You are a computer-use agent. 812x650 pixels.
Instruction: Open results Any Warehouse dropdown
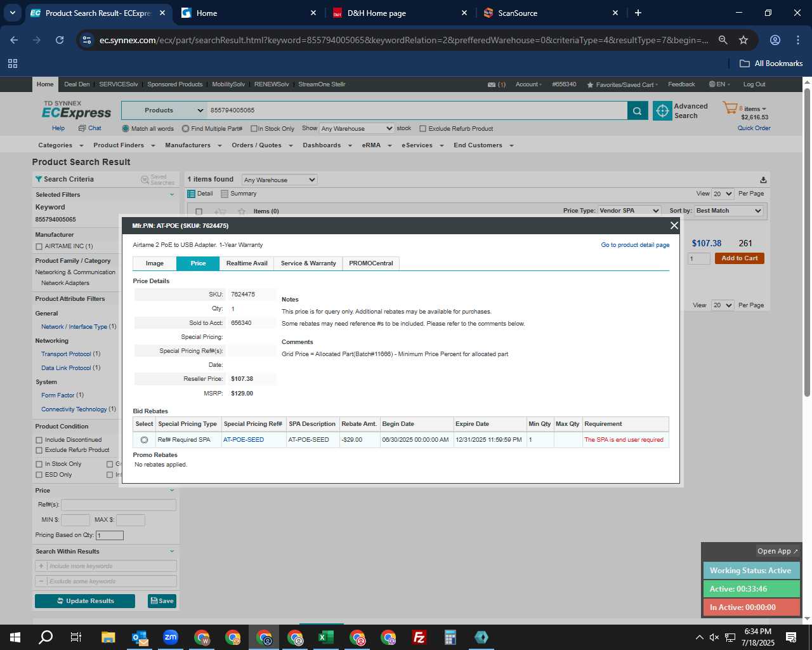[x=279, y=180]
